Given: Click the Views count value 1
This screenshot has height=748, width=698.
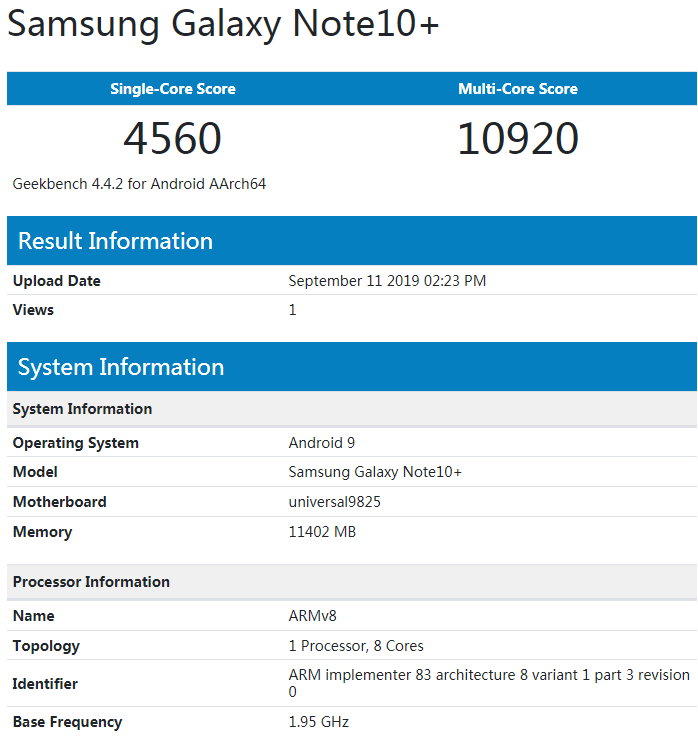Looking at the screenshot, I should click(292, 310).
